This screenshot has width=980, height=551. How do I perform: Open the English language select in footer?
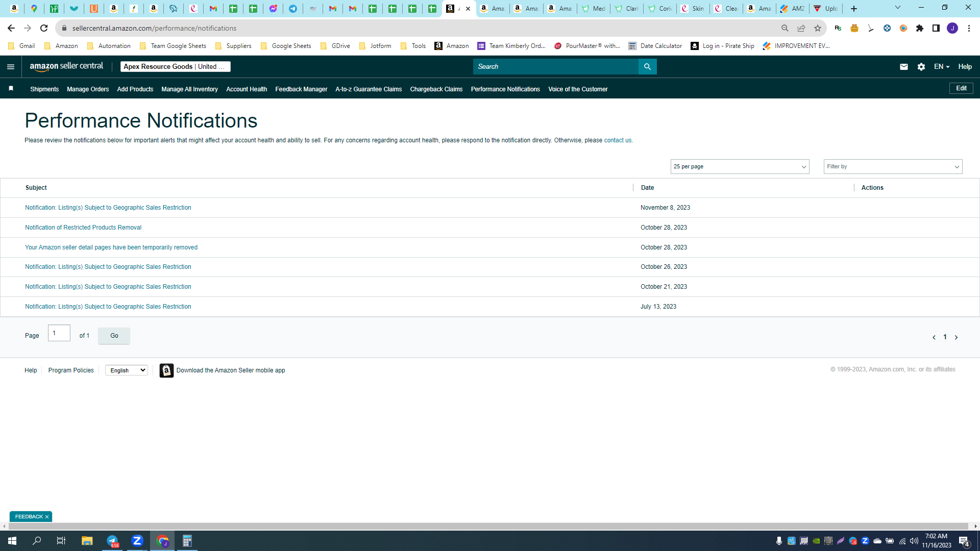pos(127,370)
